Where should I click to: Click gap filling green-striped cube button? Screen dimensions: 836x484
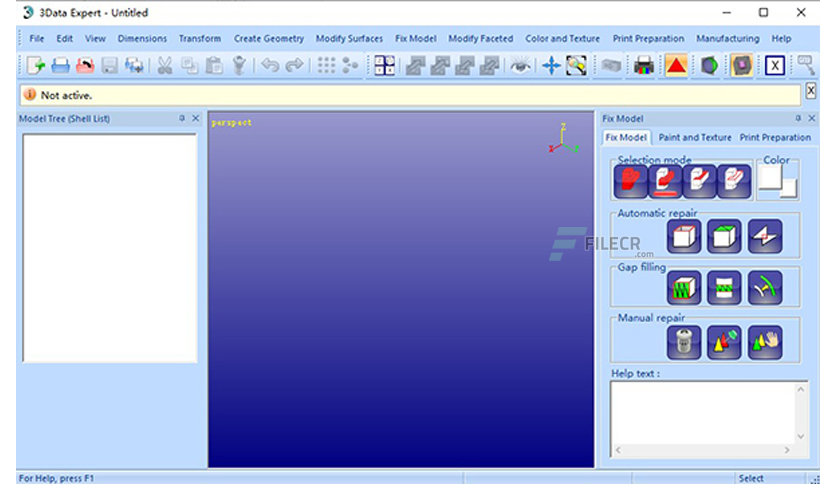click(x=684, y=288)
